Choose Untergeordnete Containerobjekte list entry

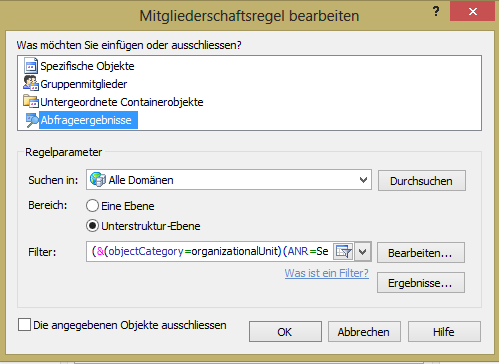[x=122, y=102]
